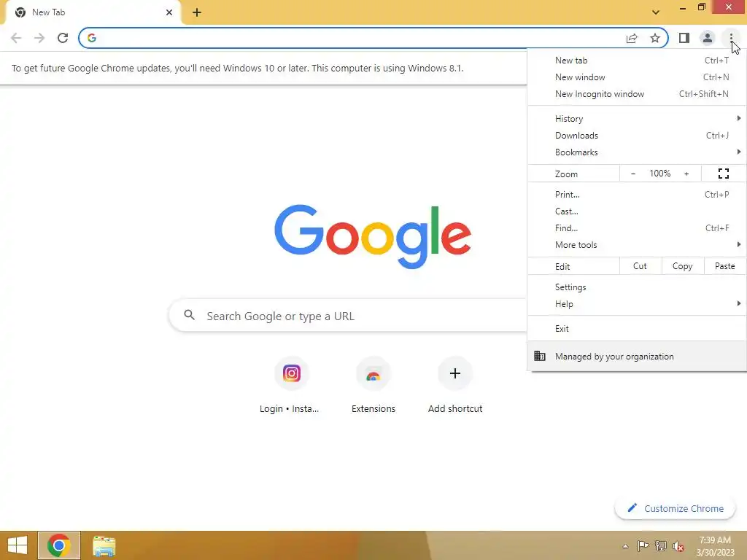
Task: Choose New Incognito window
Action: click(637, 94)
